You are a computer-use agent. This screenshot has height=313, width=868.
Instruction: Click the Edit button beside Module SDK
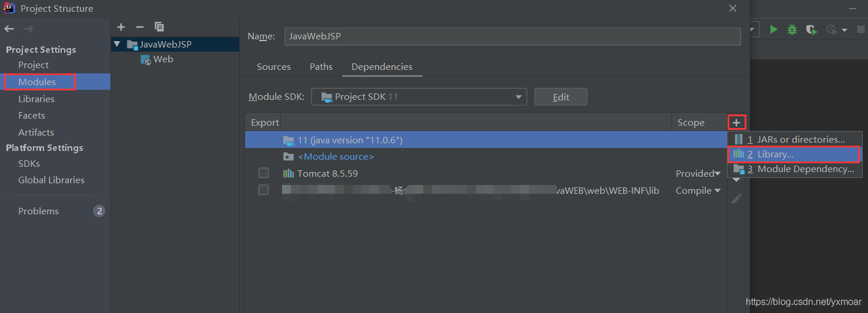561,97
